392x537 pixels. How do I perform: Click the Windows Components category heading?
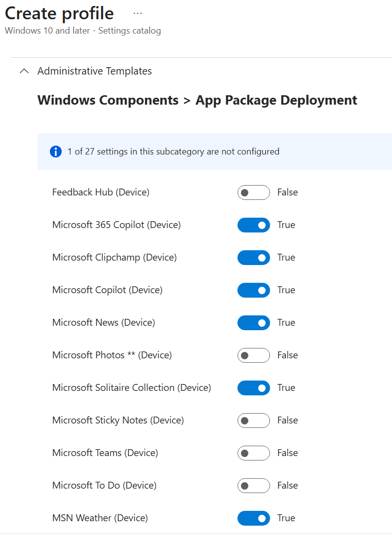point(108,100)
